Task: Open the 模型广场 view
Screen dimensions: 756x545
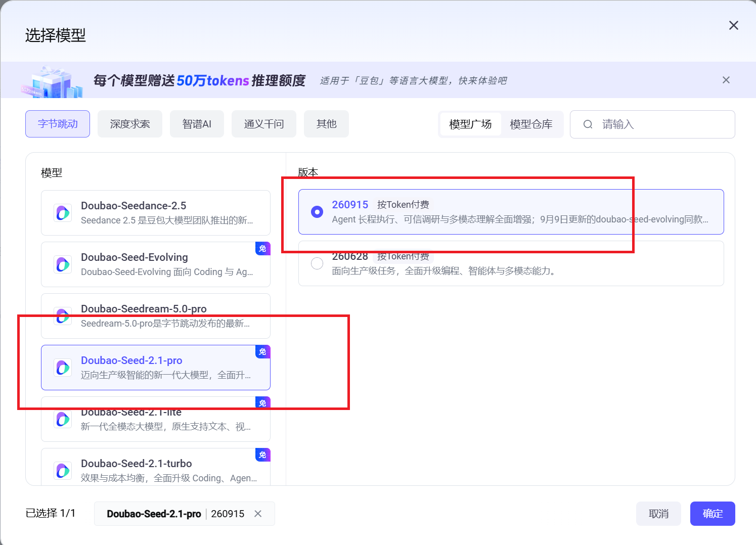Action: (470, 124)
